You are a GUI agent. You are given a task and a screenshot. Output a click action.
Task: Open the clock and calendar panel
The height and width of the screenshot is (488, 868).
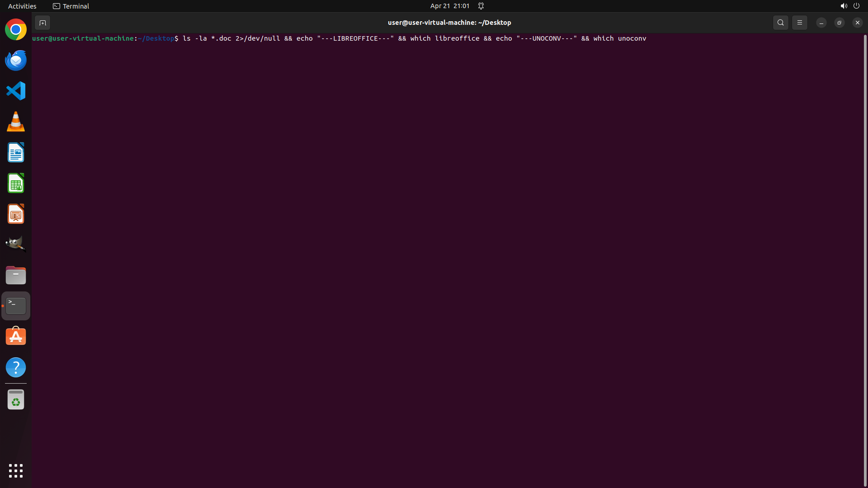[x=449, y=6]
